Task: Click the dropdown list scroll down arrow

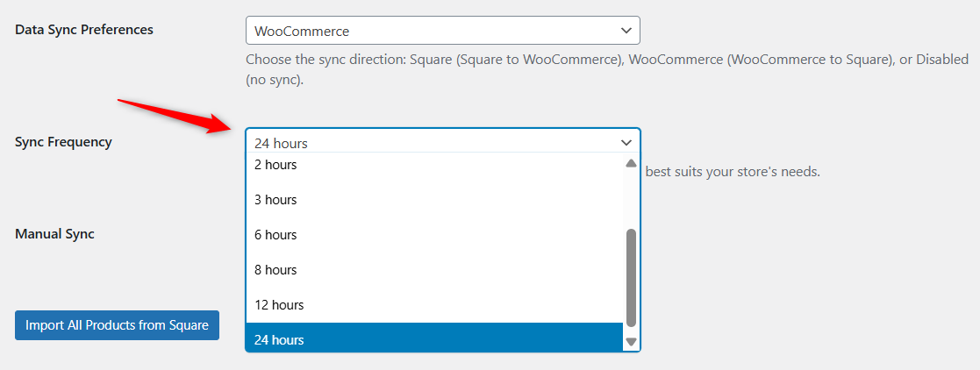Action: (x=631, y=342)
